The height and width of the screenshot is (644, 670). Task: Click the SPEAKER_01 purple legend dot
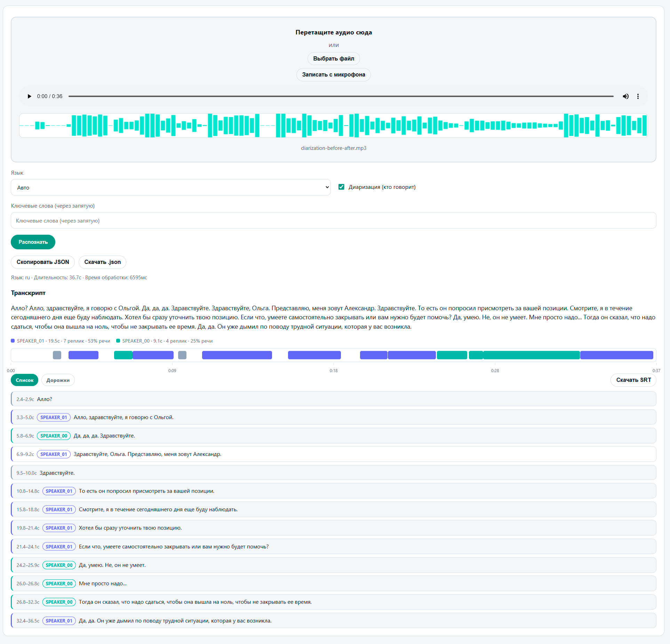point(13,341)
